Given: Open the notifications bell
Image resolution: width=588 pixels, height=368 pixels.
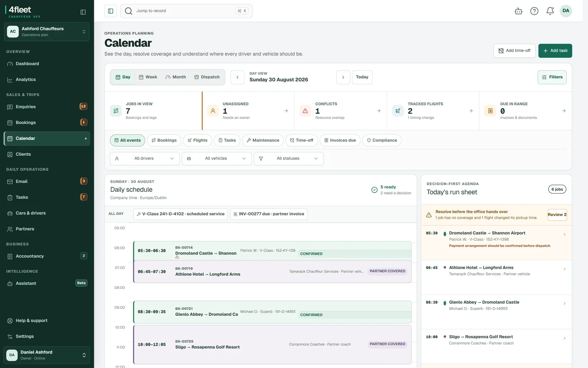Looking at the screenshot, I should 550,11.
